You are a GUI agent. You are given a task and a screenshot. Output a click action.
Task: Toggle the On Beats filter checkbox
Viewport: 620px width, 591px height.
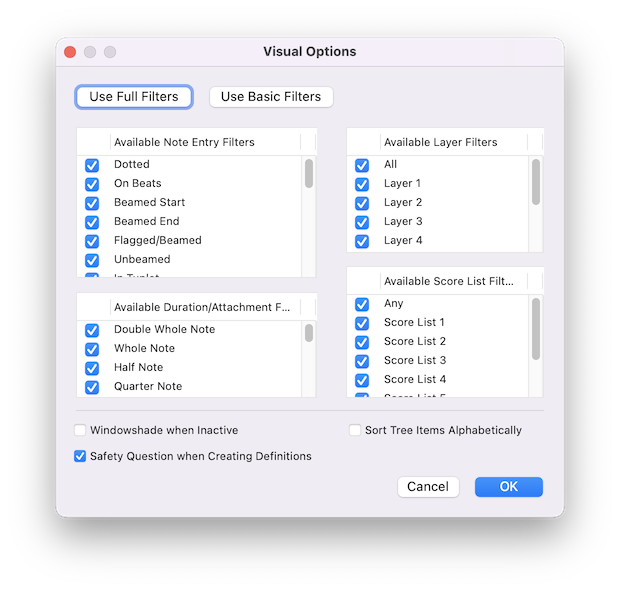click(x=92, y=184)
